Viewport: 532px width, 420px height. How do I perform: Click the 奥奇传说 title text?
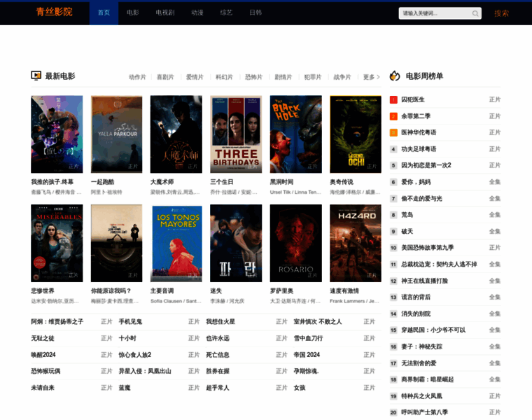[x=342, y=182]
